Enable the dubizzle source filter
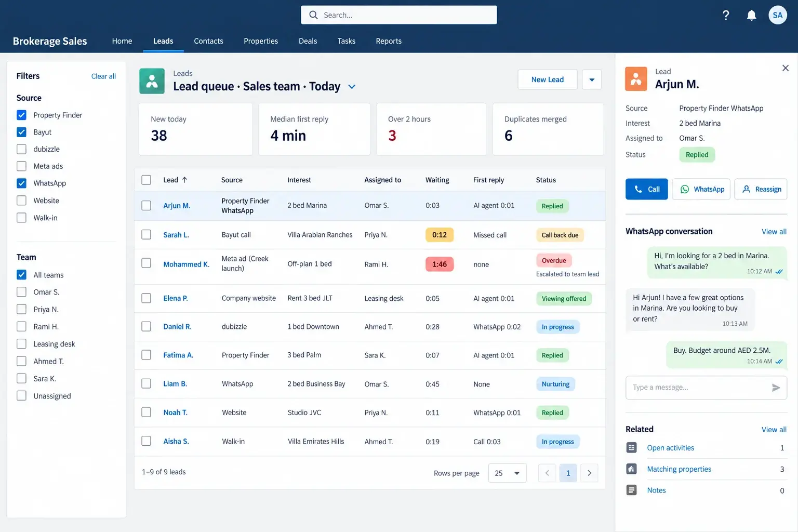This screenshot has height=532, width=798. tap(21, 149)
